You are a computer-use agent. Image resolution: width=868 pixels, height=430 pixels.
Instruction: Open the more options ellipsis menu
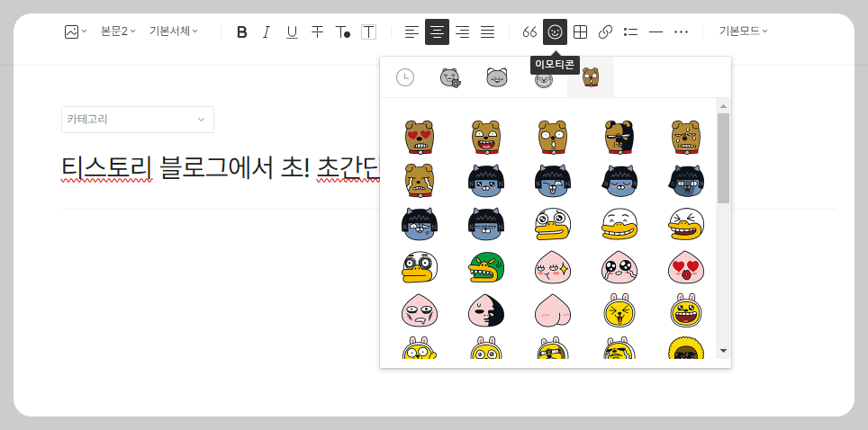681,32
